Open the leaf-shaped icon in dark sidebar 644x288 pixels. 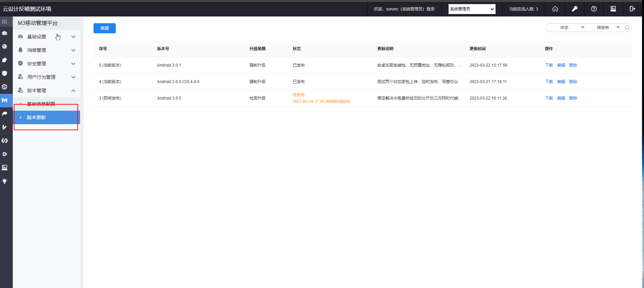4,114
